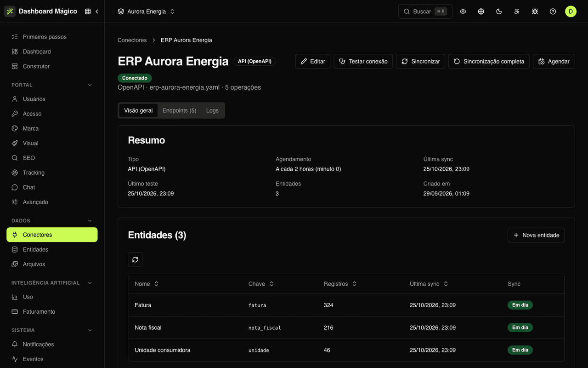Open the Fatura entity row
The height and width of the screenshot is (368, 588).
346,305
